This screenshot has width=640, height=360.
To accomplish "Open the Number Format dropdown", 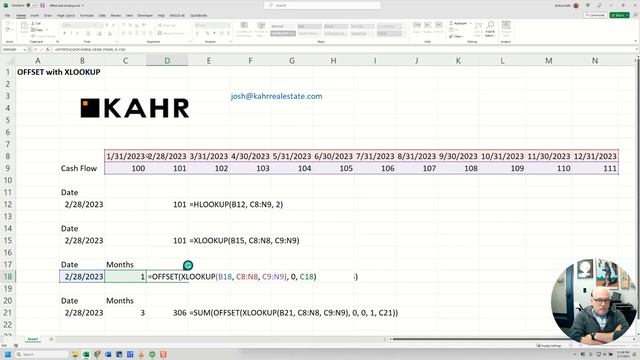I will [x=212, y=25].
